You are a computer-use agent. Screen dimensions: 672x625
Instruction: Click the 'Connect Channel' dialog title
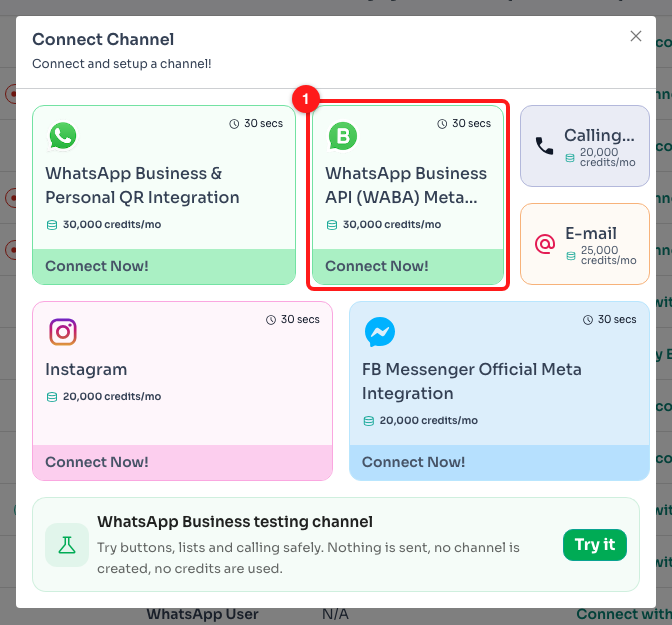[x=103, y=39]
